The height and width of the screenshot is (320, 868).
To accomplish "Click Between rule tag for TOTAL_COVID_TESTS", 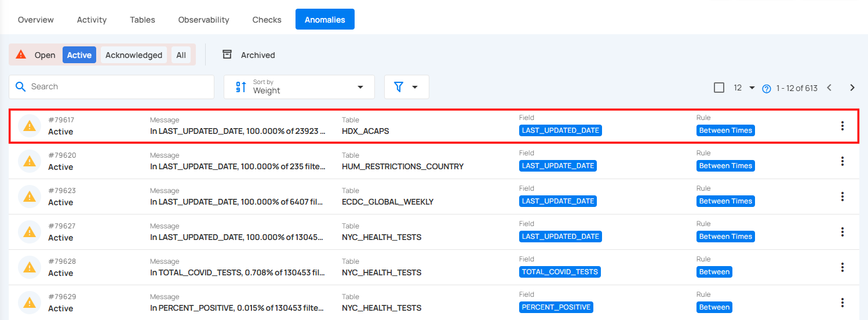I will point(714,272).
